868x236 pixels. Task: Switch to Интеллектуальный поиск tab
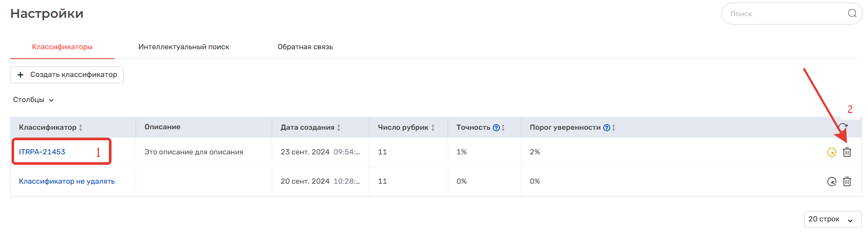point(184,47)
